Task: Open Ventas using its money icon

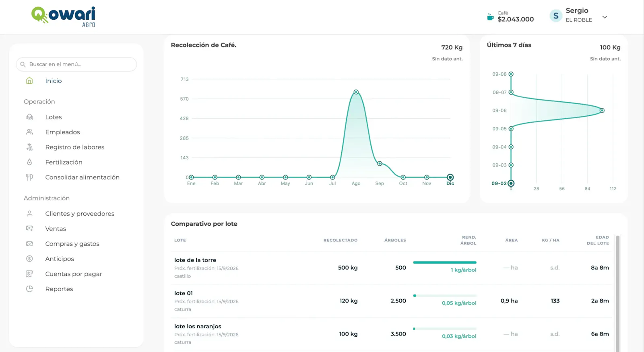Action: tap(29, 228)
